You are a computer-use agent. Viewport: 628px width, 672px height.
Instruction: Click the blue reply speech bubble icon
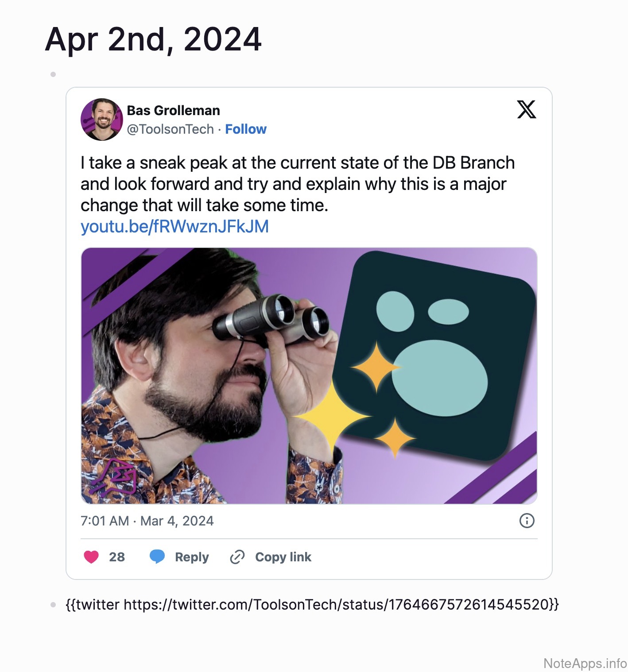(157, 556)
